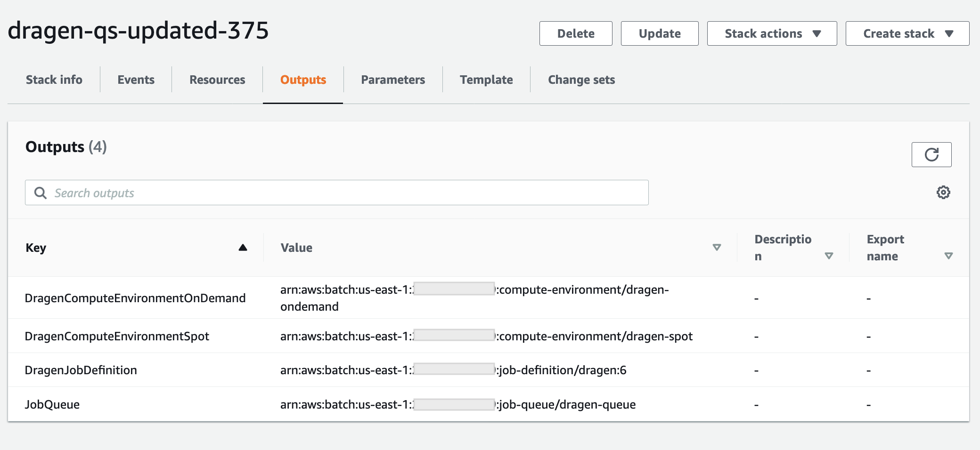
Task: Focus the Search outputs field
Action: 337,193
